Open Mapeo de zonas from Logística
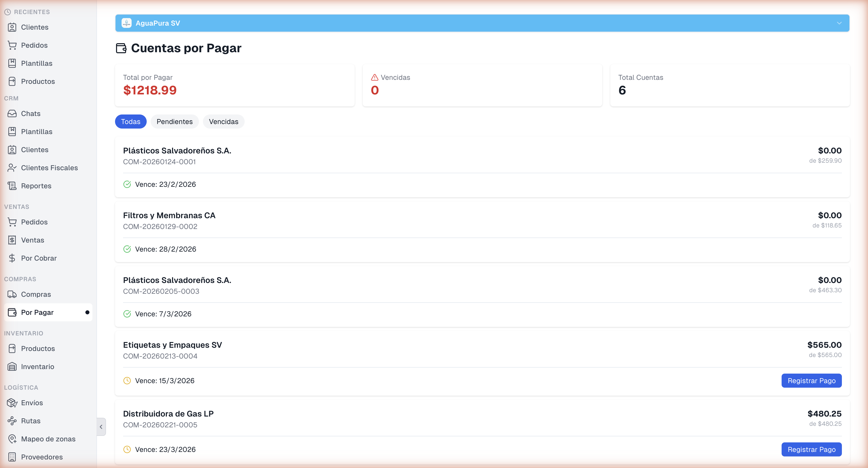Image resolution: width=868 pixels, height=468 pixels. [48, 439]
